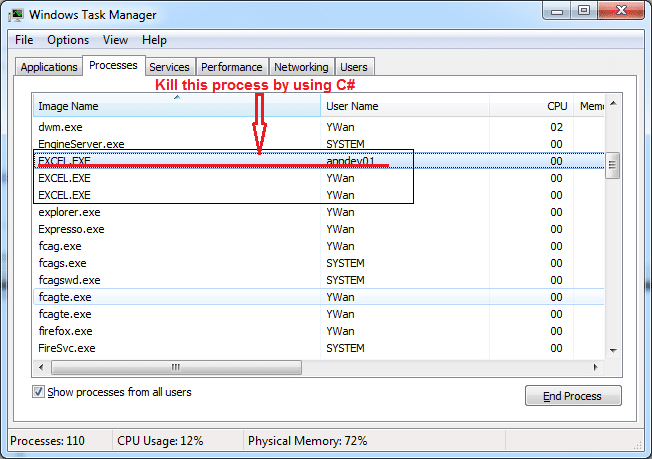Image resolution: width=652 pixels, height=459 pixels.
Task: Switch to the Users tab
Action: click(354, 67)
